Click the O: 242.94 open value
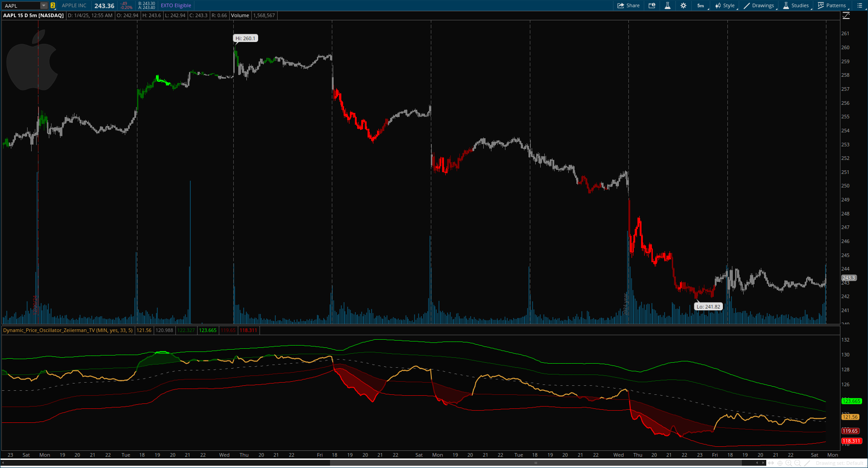 [x=127, y=15]
